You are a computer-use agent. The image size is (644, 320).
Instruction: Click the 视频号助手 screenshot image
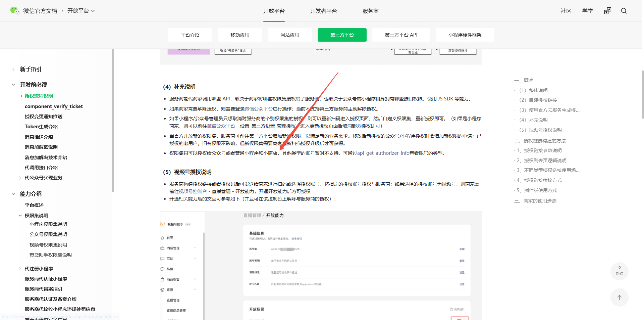[x=321, y=266]
